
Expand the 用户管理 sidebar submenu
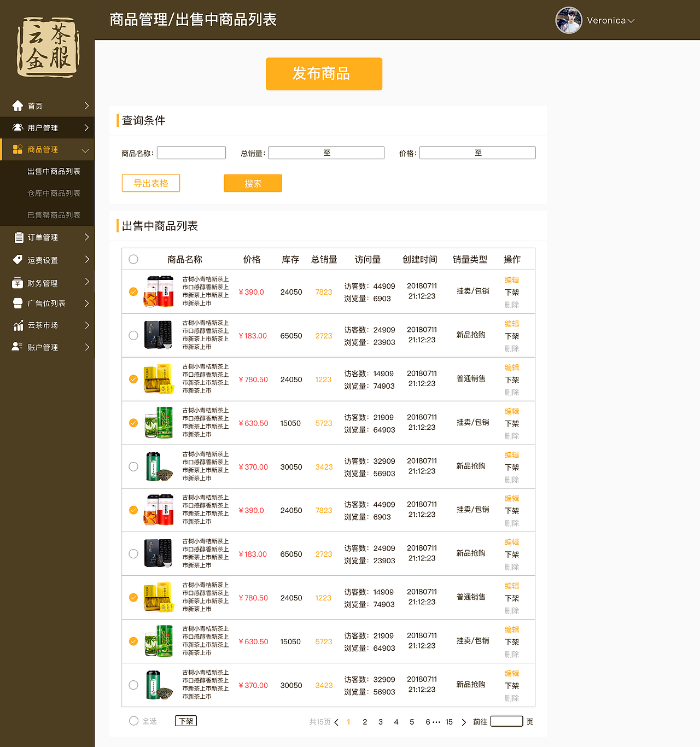pyautogui.click(x=86, y=127)
